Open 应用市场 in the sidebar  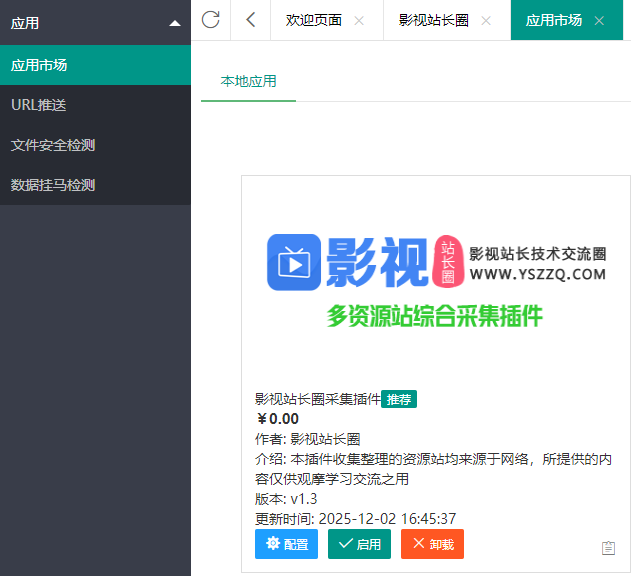95,65
